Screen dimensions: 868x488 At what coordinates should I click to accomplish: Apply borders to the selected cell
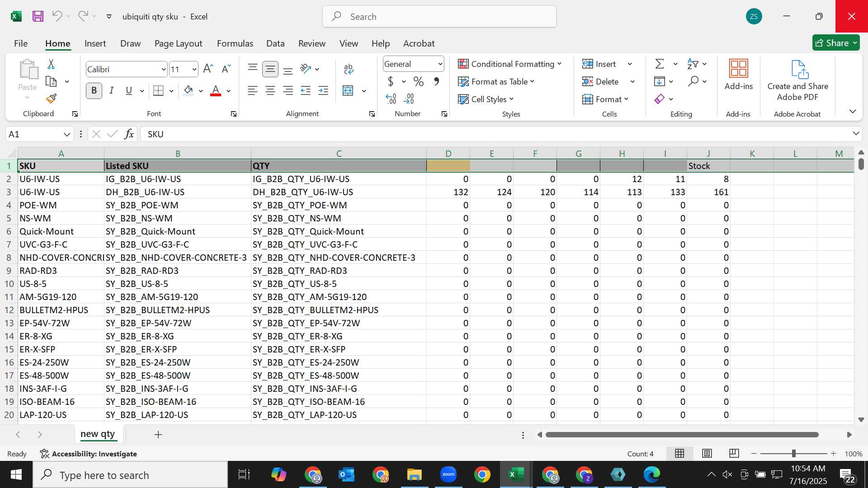(158, 91)
